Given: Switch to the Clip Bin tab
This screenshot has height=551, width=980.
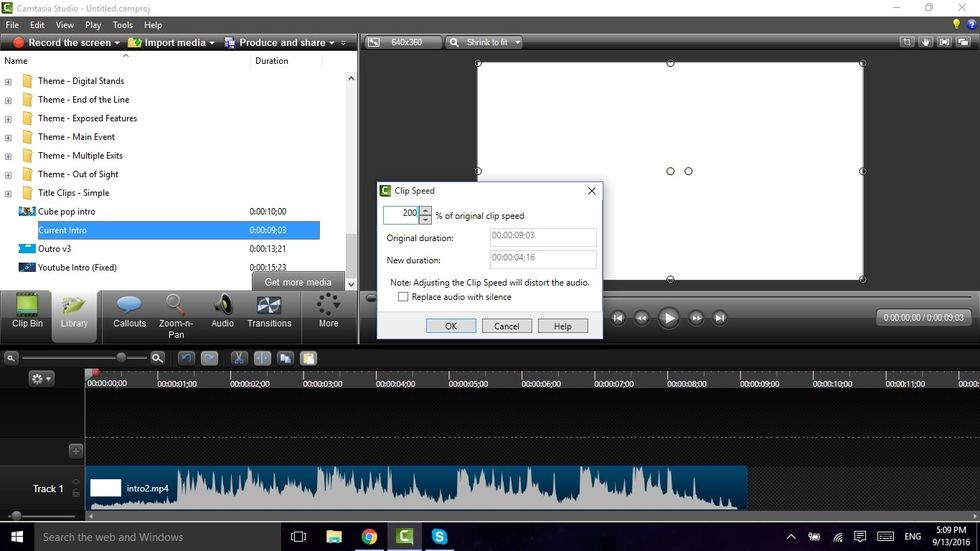Looking at the screenshot, I should (x=27, y=311).
